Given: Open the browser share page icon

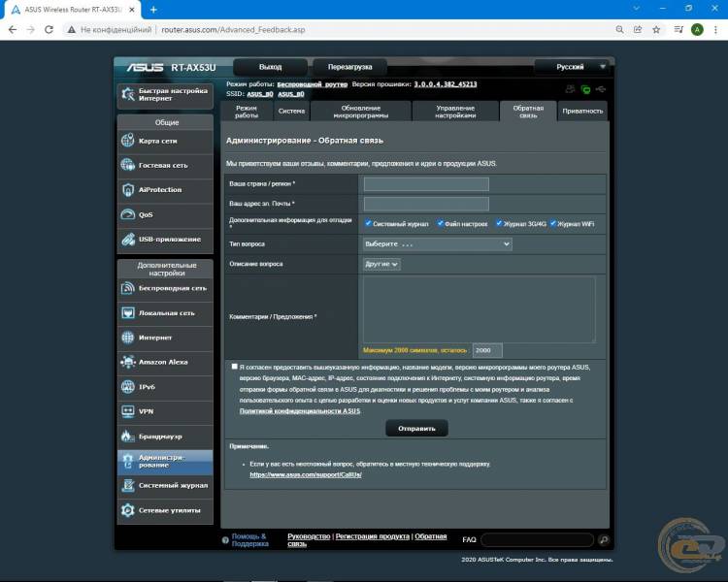Looking at the screenshot, I should click(x=638, y=30).
